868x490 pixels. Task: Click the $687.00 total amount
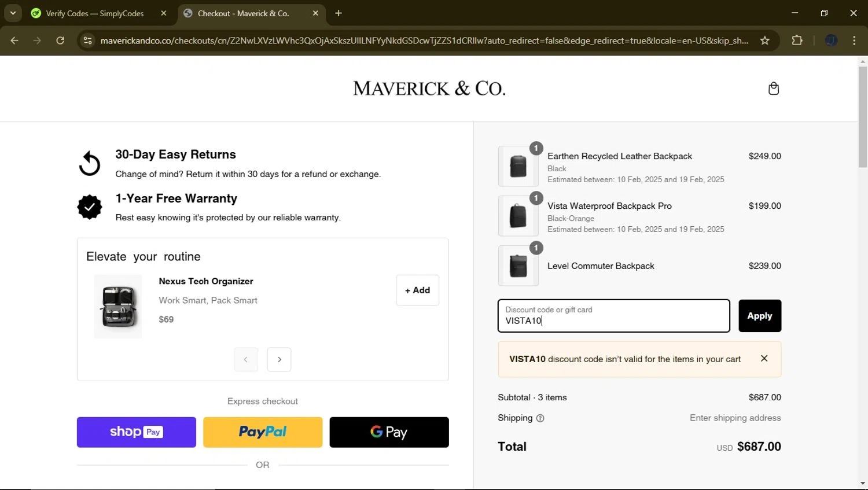759,447
